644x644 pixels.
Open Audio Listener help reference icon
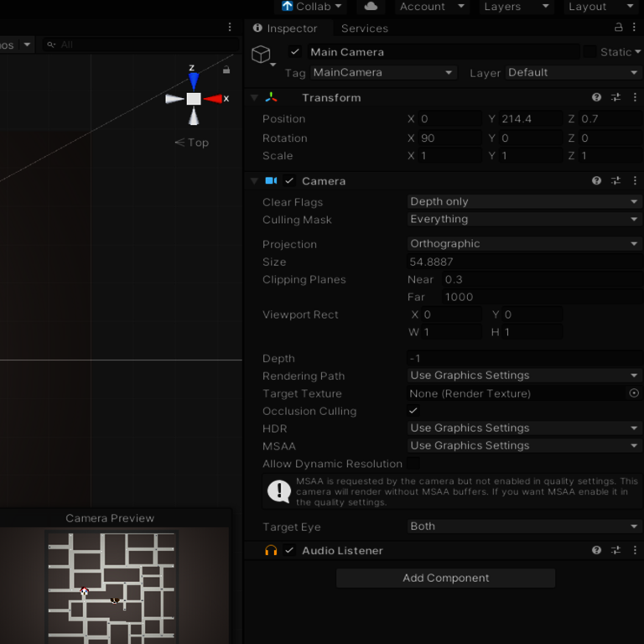coord(596,550)
